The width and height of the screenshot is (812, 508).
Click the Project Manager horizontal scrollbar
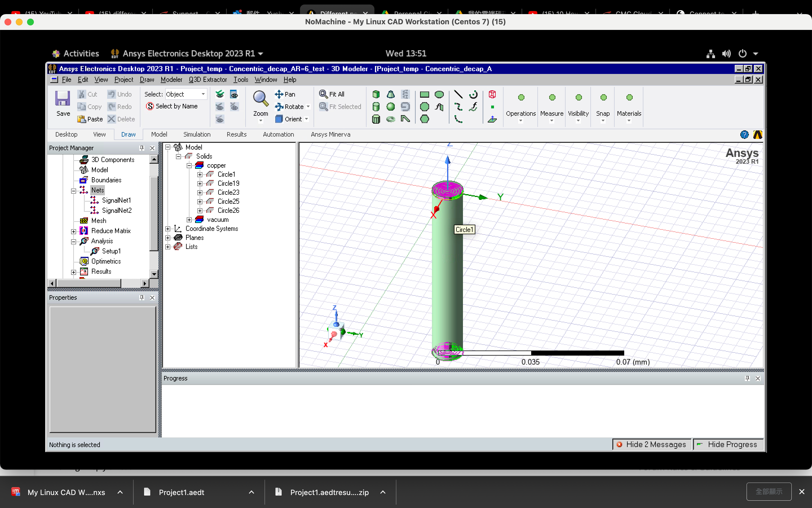pyautogui.click(x=98, y=283)
